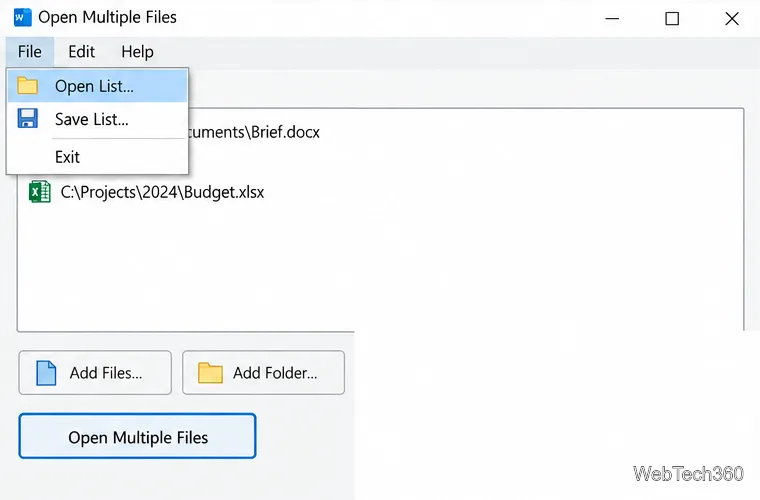The width and height of the screenshot is (760, 500).
Task: Click the Add Folder... button label
Action: 275,373
